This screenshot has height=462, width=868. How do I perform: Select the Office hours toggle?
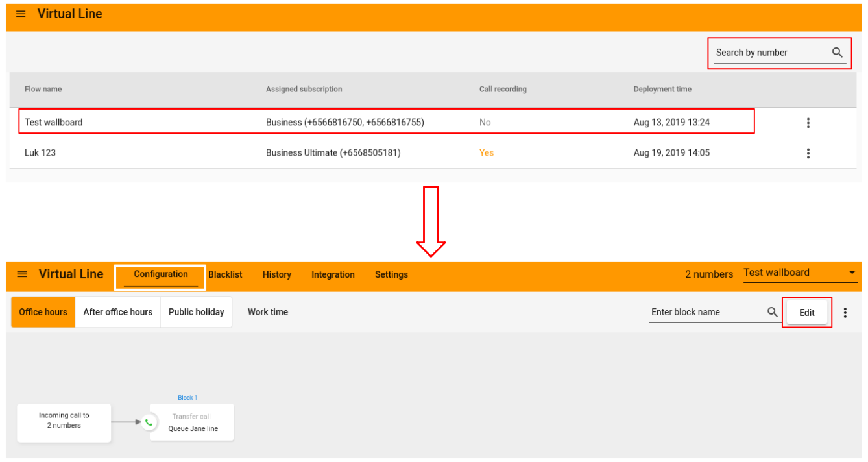(43, 312)
